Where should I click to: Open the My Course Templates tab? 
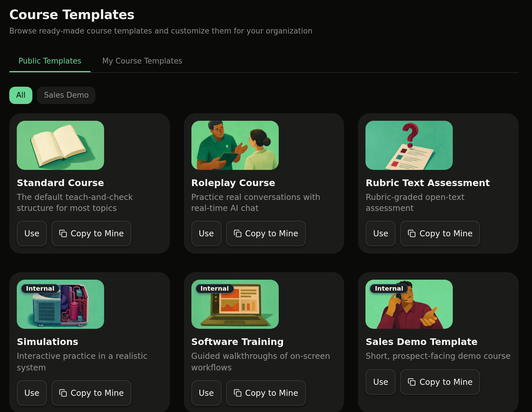pos(142,61)
